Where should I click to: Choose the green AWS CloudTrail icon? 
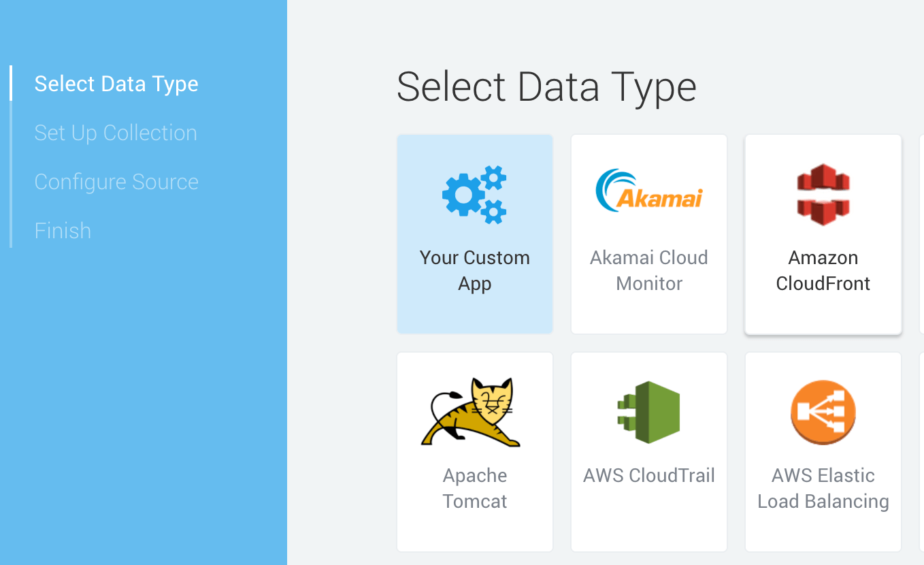coord(648,412)
